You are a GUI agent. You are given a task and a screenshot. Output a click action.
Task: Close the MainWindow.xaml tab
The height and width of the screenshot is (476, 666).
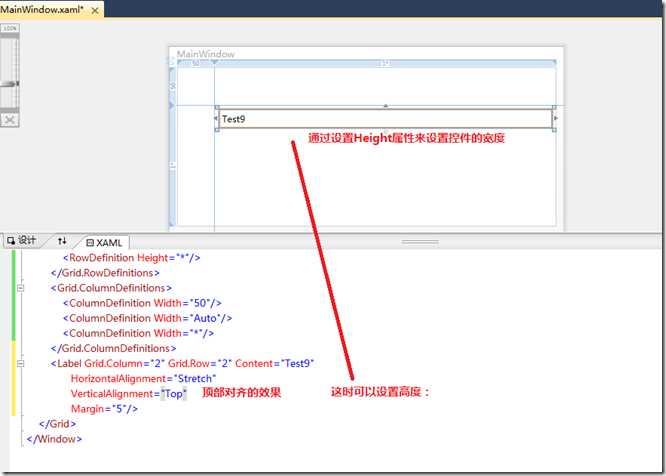coord(95,11)
